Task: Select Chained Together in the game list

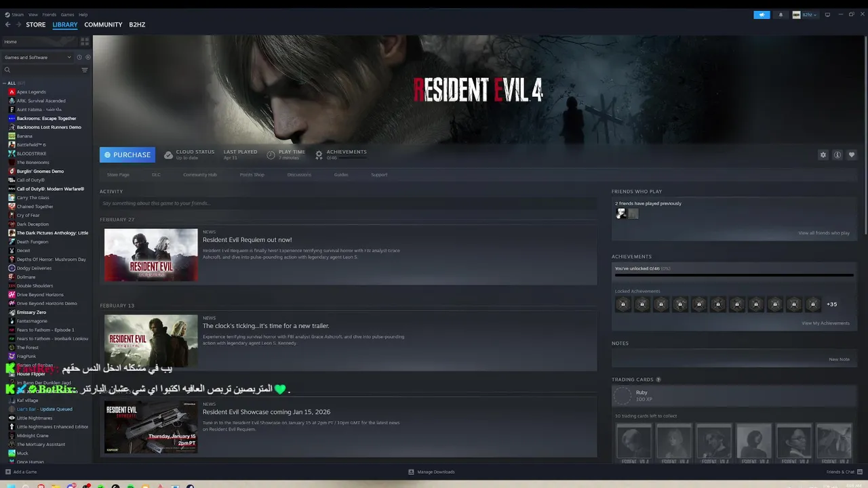Action: point(35,207)
